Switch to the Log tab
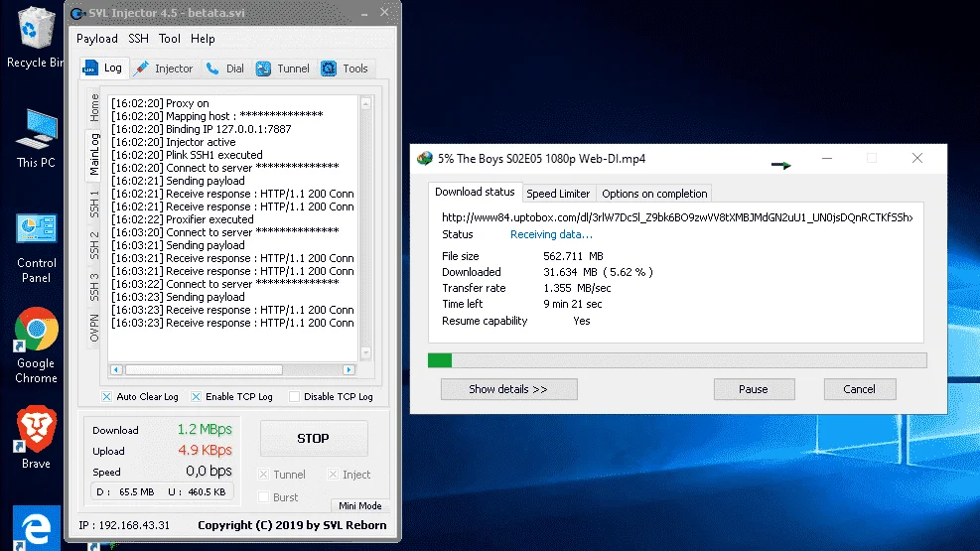Viewport: 980px width, 551px height. [103, 68]
